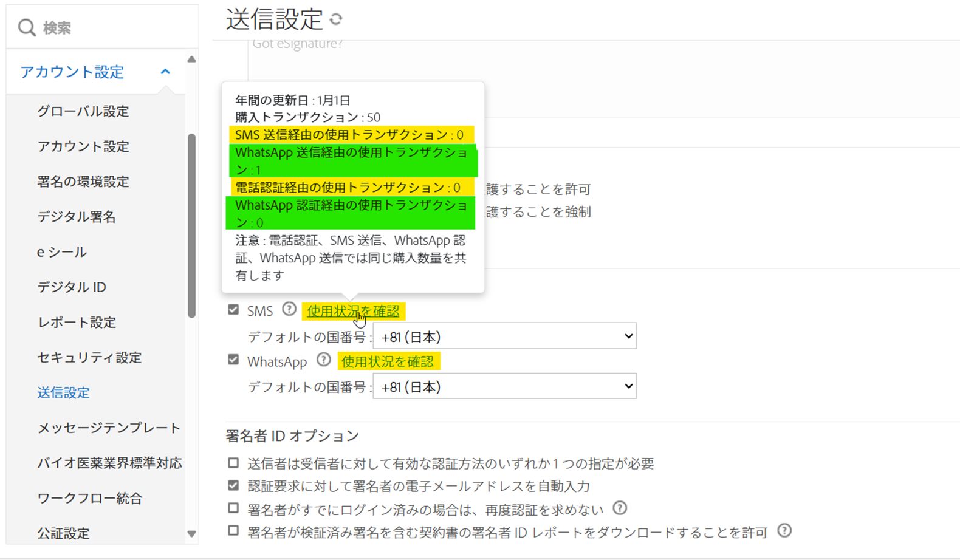Uncheck 署名者の電子メールアドレスを自動入力 checkbox
960x560 pixels.
(x=233, y=485)
